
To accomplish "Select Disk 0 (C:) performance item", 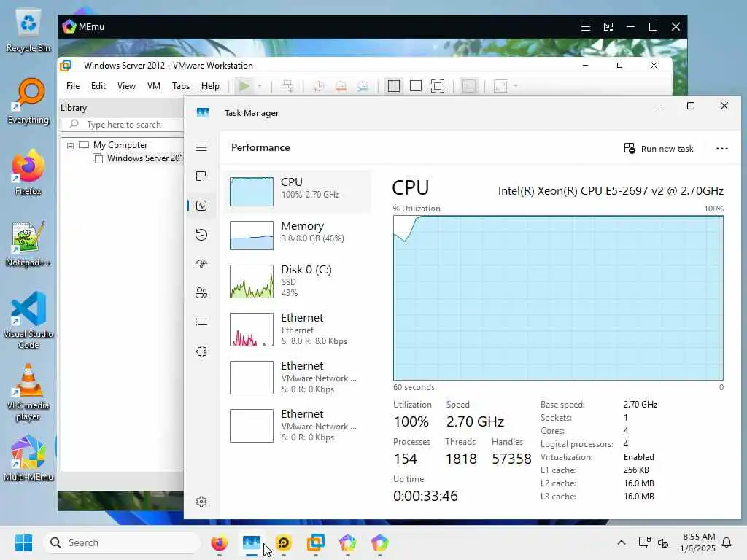I will [x=298, y=281].
